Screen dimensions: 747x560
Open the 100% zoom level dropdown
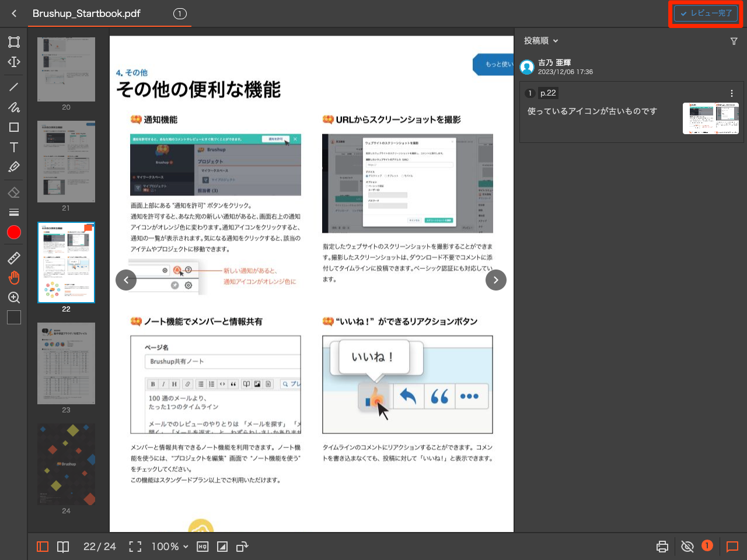169,547
